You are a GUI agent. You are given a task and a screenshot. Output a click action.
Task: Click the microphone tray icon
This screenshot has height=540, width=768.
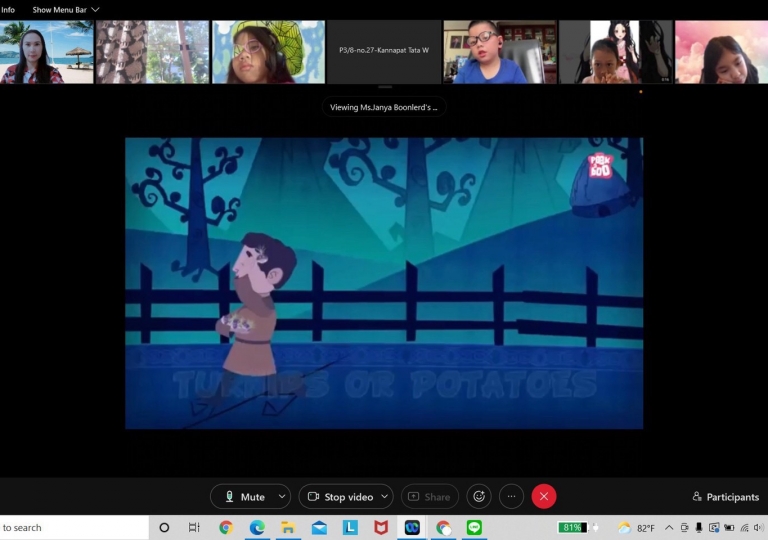pos(699,527)
